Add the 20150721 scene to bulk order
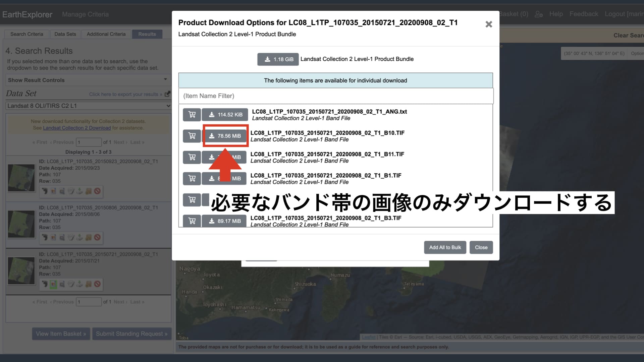This screenshot has width=644, height=362. point(88,284)
